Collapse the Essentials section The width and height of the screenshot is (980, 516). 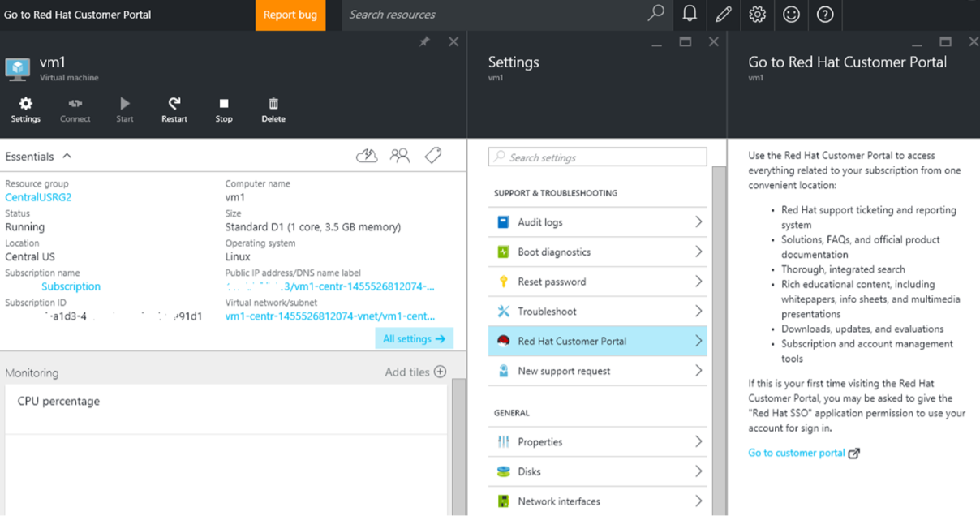click(67, 156)
